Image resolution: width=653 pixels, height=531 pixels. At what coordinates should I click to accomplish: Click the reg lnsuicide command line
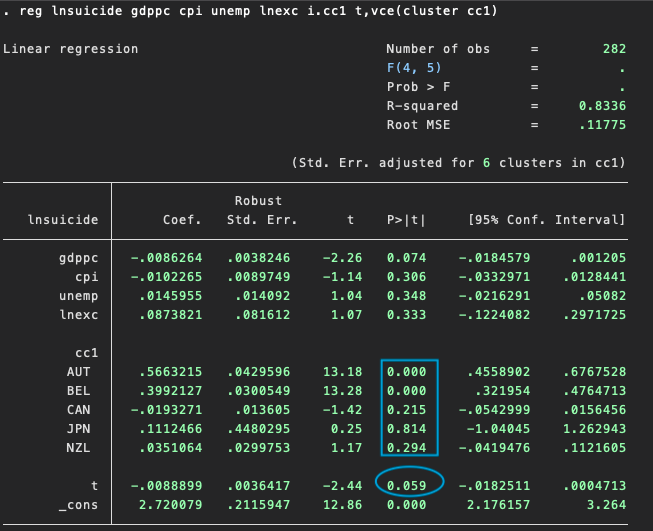tap(250, 11)
